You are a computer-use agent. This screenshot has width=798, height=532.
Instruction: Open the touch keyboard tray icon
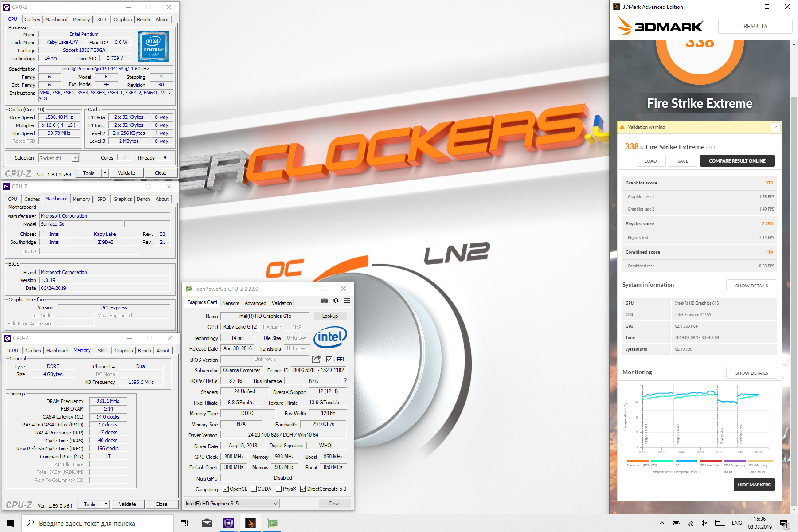[720, 523]
